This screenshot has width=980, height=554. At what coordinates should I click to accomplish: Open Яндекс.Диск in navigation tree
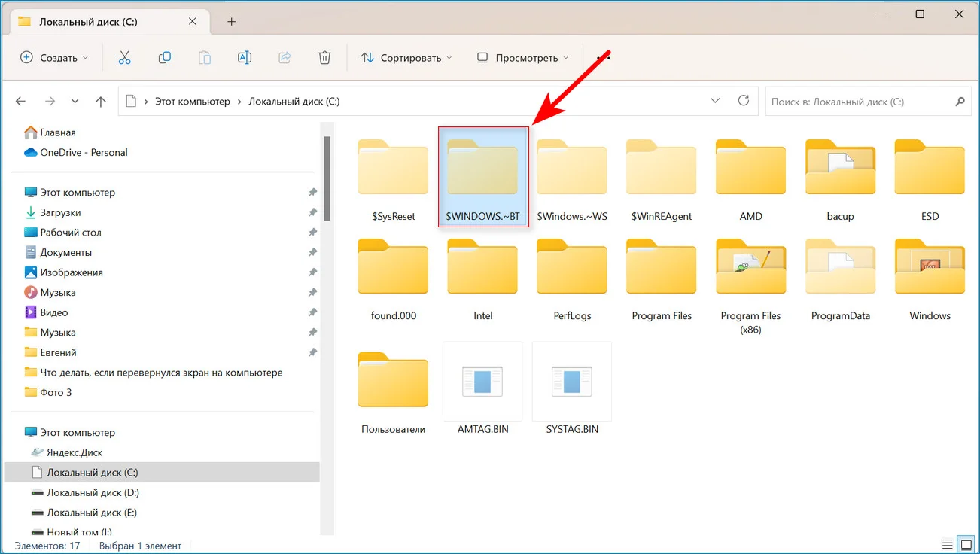(x=66, y=452)
